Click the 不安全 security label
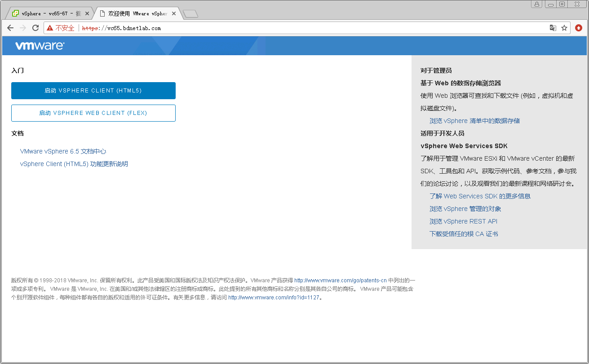 pyautogui.click(x=65, y=28)
